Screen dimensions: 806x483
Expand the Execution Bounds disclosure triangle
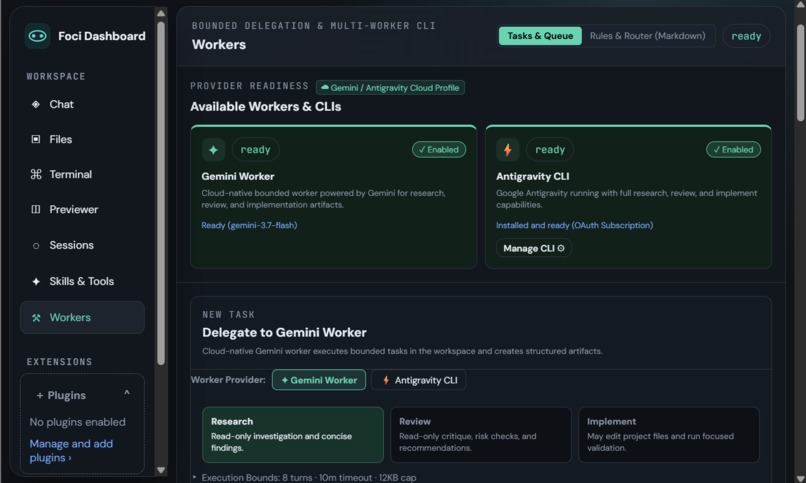click(194, 477)
